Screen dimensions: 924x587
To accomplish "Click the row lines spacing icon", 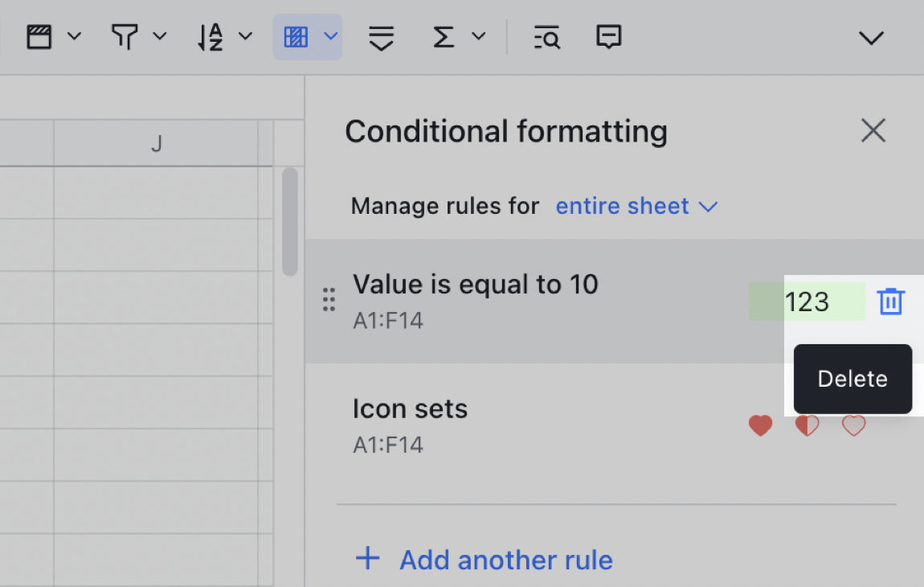I will coord(380,36).
